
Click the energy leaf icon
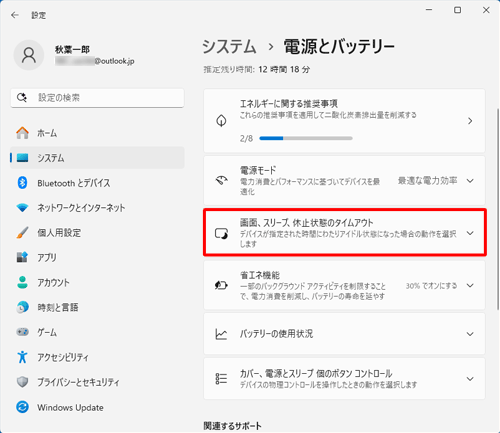tap(221, 121)
